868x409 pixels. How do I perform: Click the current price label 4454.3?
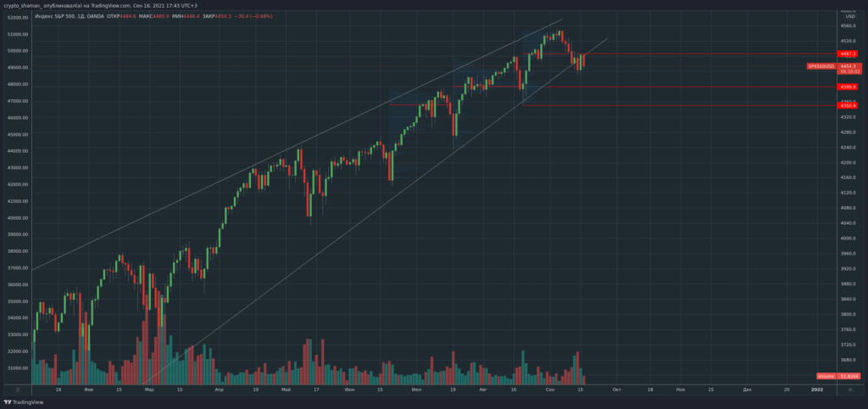click(x=848, y=65)
